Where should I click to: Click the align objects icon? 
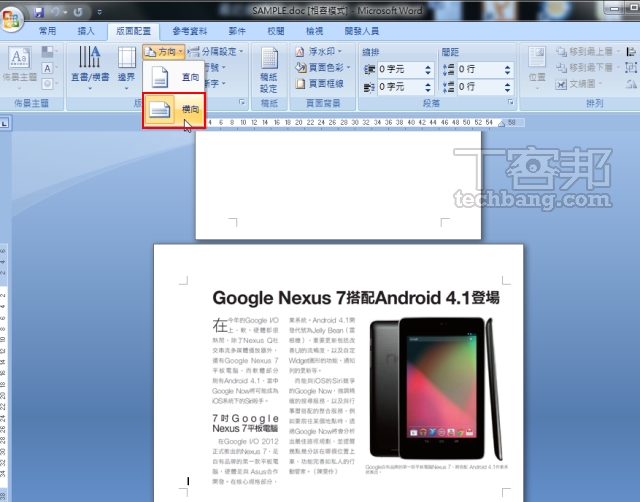coord(631,52)
